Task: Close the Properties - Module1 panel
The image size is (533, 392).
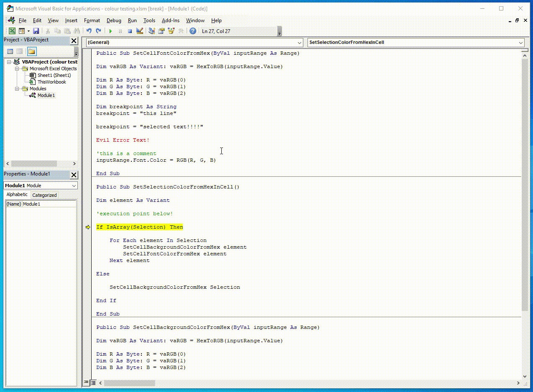Action: pyautogui.click(x=74, y=175)
